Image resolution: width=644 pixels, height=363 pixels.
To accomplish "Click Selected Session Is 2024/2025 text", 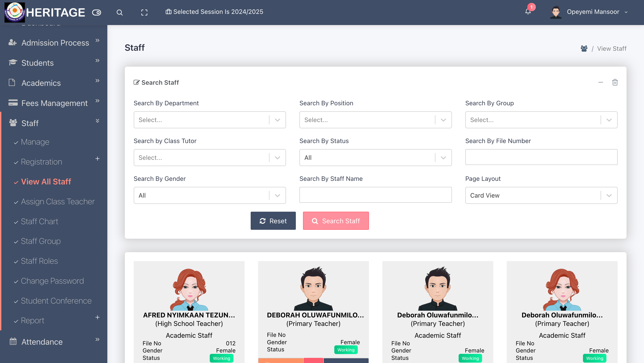I will coord(218,12).
